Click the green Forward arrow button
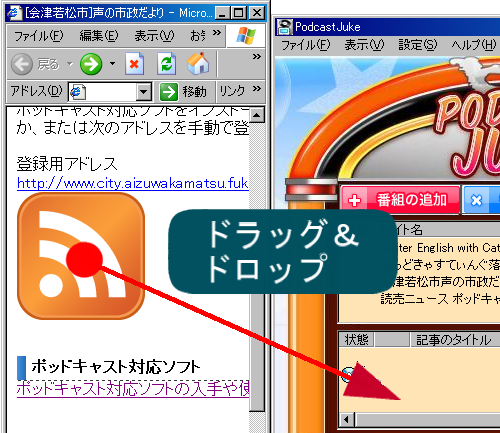Screen dimensions: 500x433 click(x=91, y=64)
